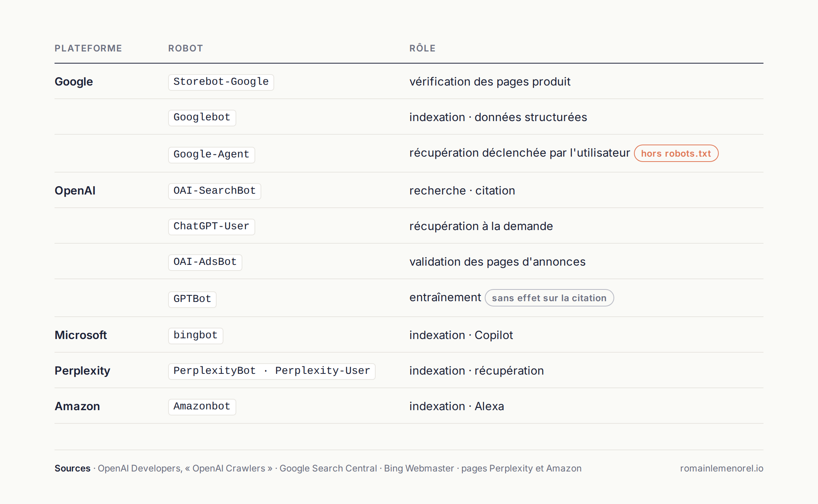Open the romainlemenorel.io link
This screenshot has width=818, height=504.
click(721, 468)
